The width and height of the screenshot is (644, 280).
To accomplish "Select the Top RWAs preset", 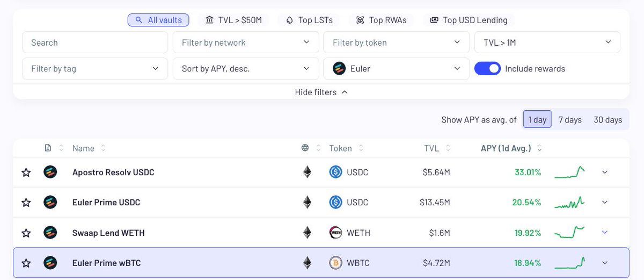I will coord(381,20).
